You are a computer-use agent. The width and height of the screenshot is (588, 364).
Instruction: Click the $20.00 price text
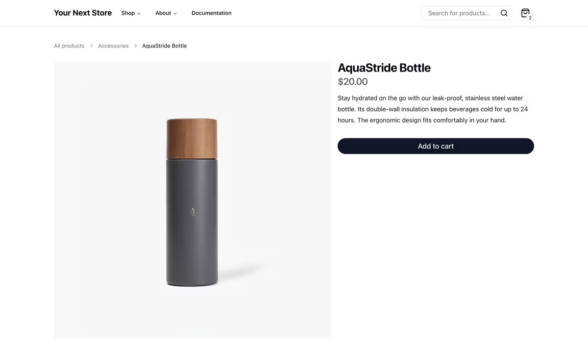[353, 82]
